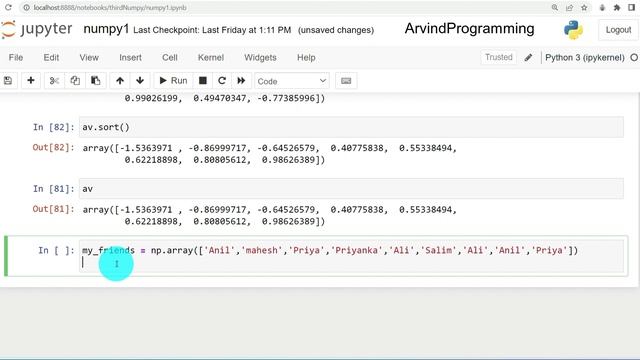Open the cell type Code dropdown
The width and height of the screenshot is (640, 360).
pos(291,81)
